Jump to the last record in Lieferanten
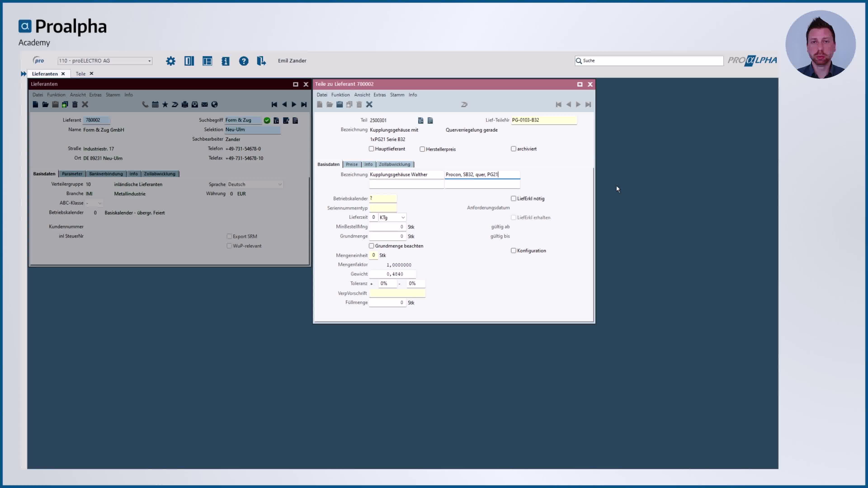868x488 pixels. (304, 104)
